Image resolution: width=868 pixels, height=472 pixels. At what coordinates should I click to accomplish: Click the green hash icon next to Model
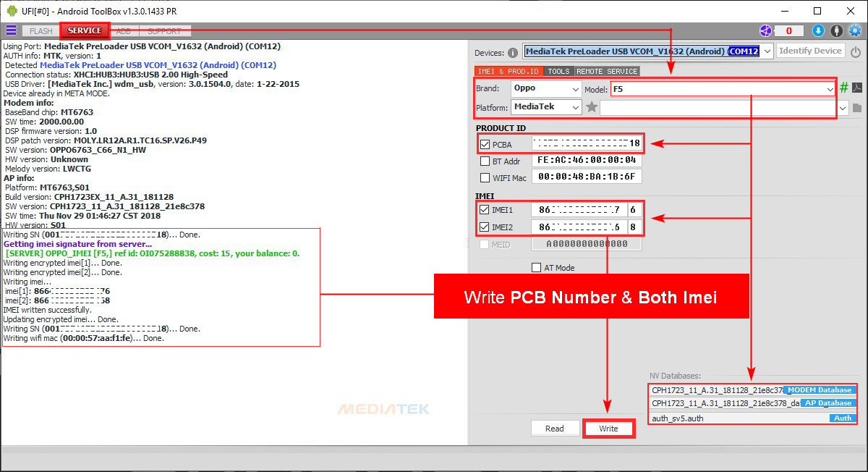pos(843,88)
